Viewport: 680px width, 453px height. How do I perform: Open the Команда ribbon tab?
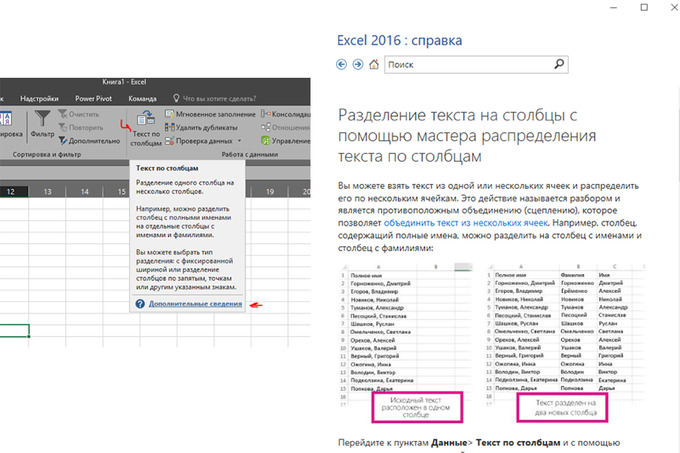click(x=142, y=99)
